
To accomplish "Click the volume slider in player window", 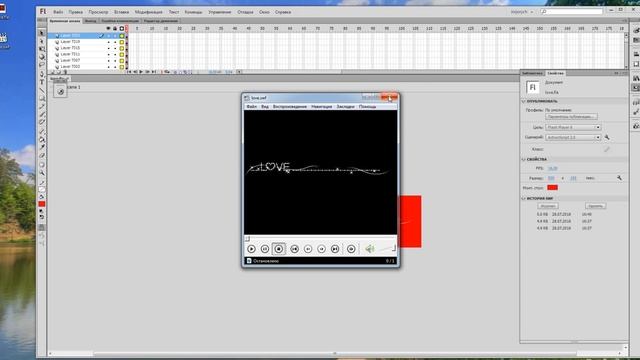I will coord(386,248).
